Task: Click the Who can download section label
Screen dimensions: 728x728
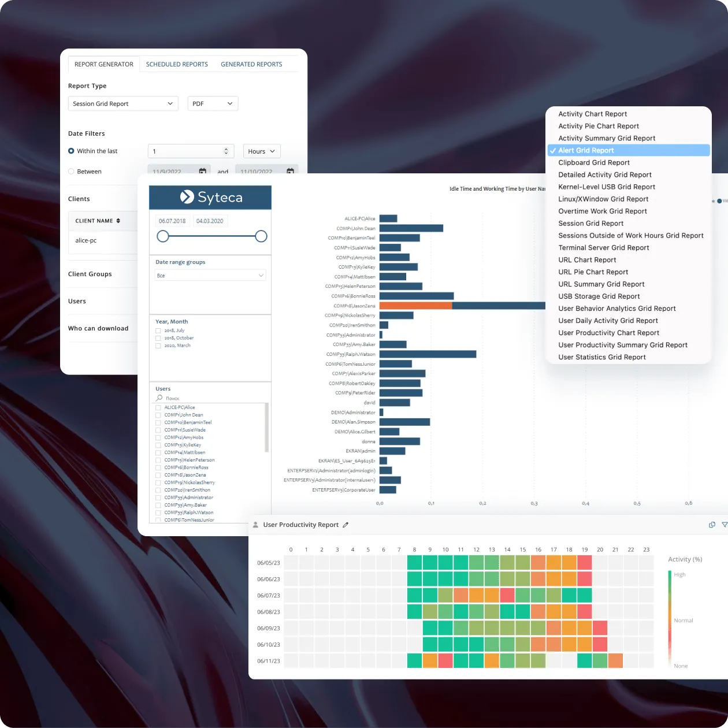Action: pyautogui.click(x=98, y=328)
